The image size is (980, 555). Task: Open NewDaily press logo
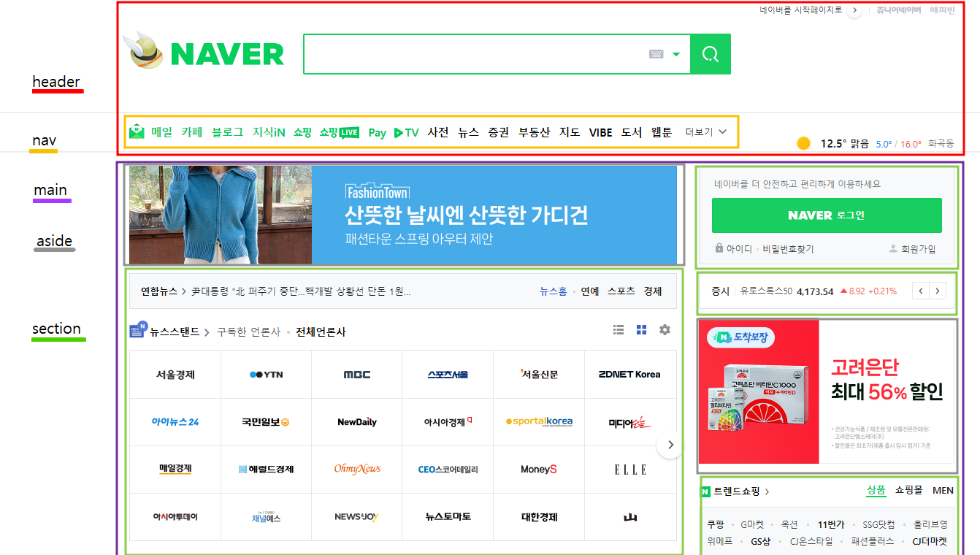pos(357,422)
